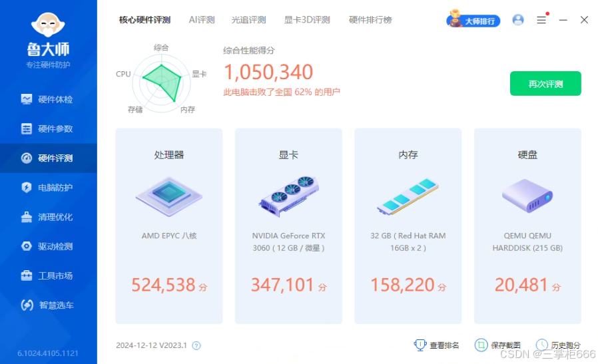Click the user account avatar icon
Screen dimensions: 598x364
518,20
